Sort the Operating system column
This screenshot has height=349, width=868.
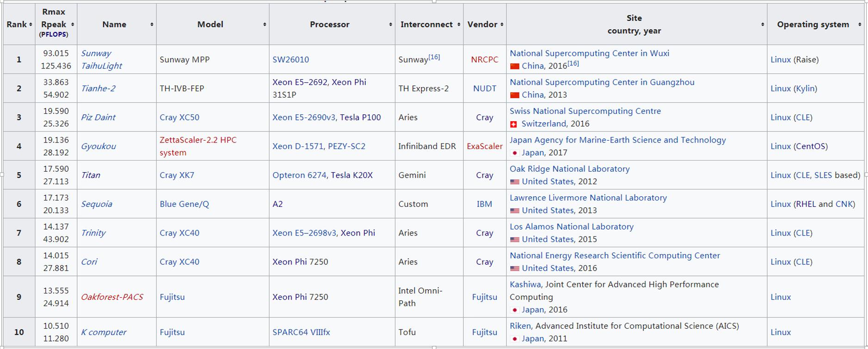click(x=860, y=25)
